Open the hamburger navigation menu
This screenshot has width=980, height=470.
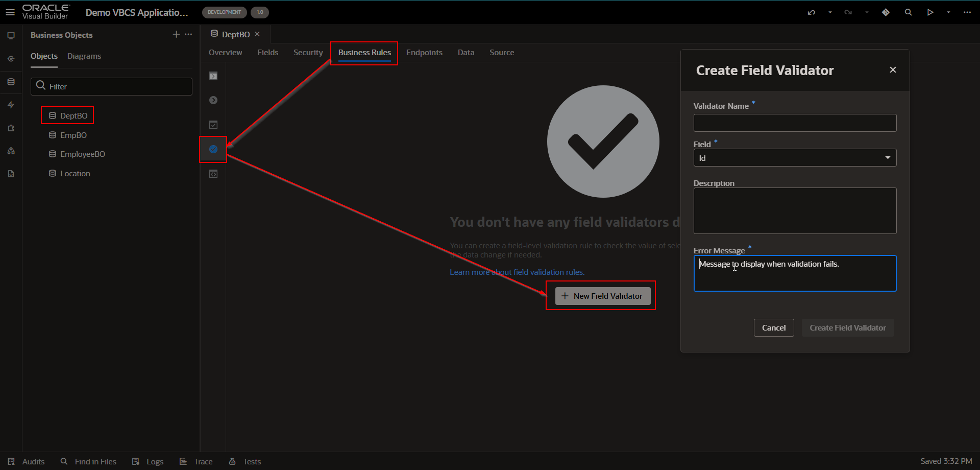(x=10, y=12)
